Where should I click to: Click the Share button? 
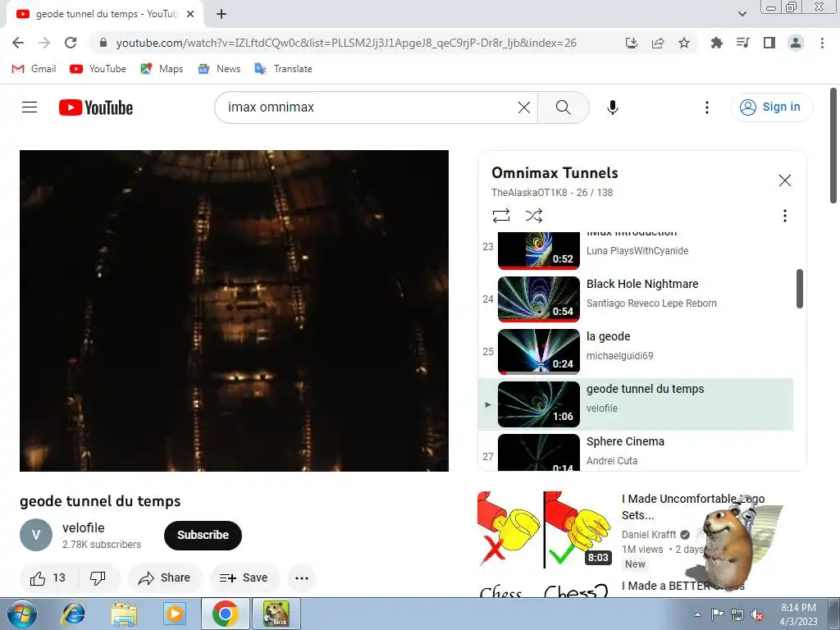(165, 577)
